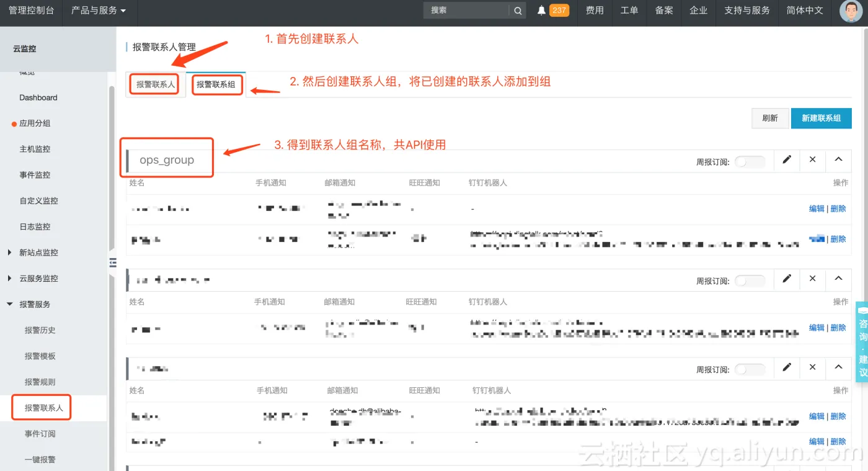Image resolution: width=868 pixels, height=471 pixels.
Task: Open 产品与服务 dropdown menu
Action: [x=99, y=11]
